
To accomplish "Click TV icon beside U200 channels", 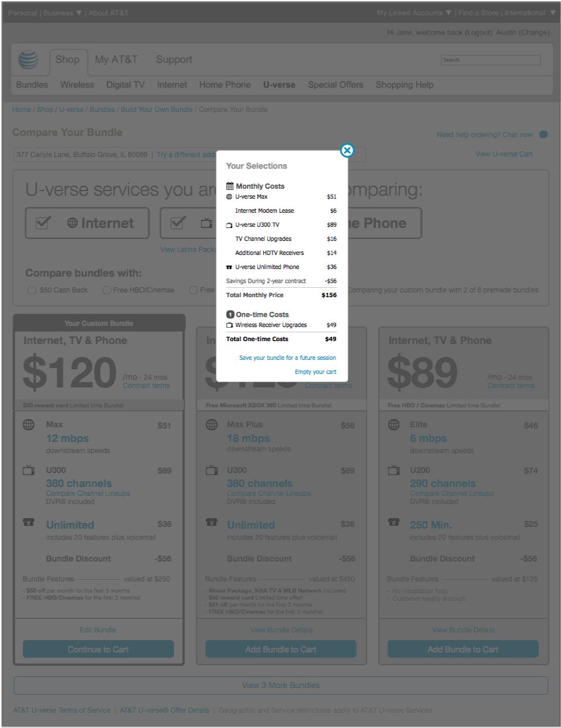I will click(393, 470).
